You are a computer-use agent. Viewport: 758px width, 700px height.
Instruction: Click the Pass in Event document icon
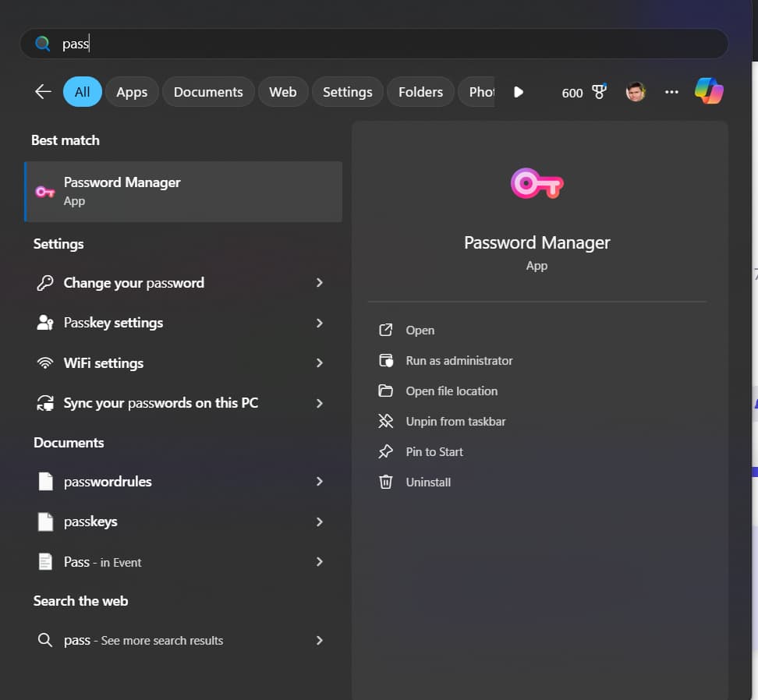coord(45,561)
